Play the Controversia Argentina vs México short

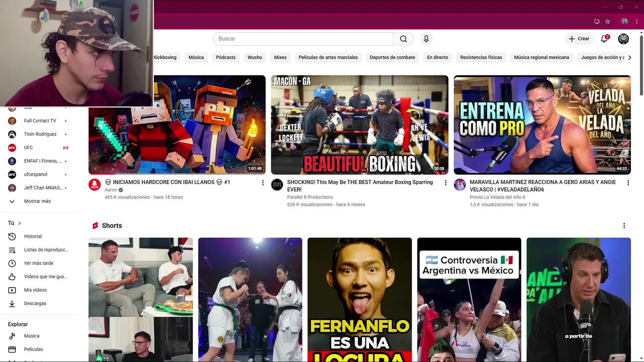[469, 300]
